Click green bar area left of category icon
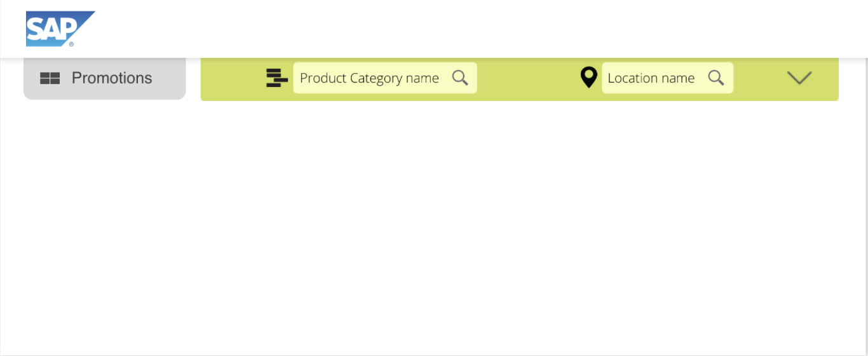Image resolution: width=868 pixels, height=356 pixels. [x=233, y=78]
